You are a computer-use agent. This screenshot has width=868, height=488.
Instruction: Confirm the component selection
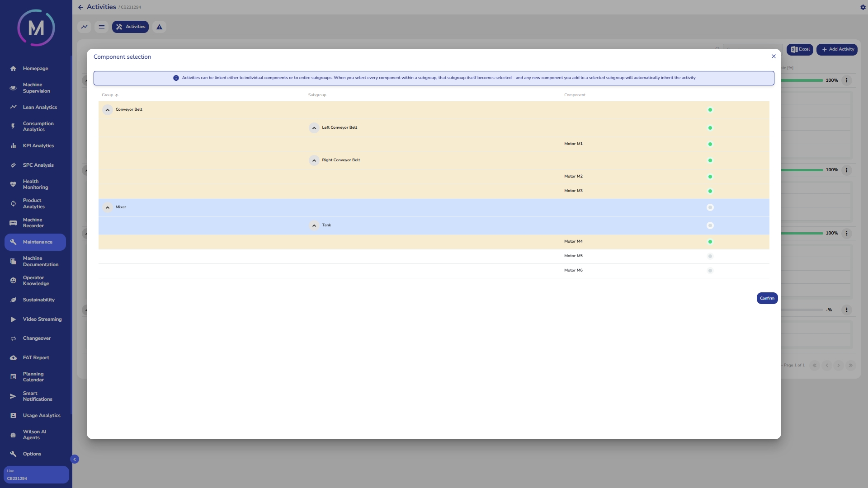tap(767, 298)
